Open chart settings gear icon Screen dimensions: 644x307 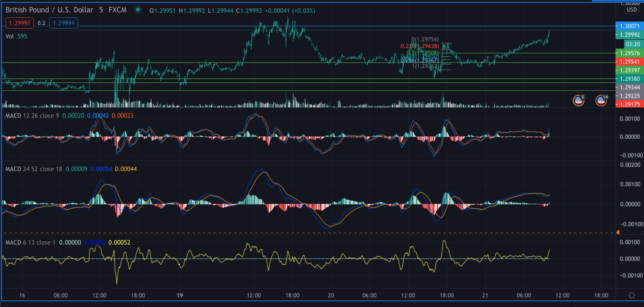coord(631,295)
